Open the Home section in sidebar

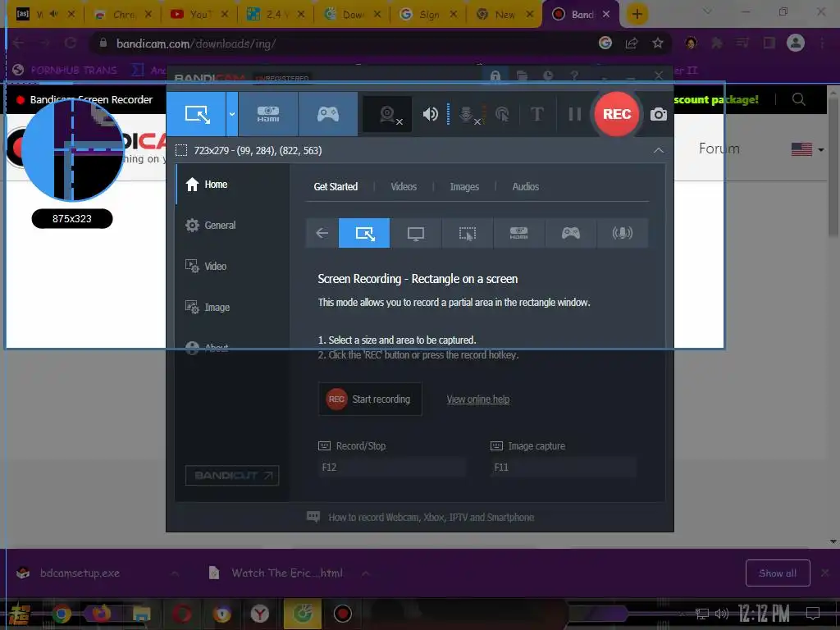232,185
